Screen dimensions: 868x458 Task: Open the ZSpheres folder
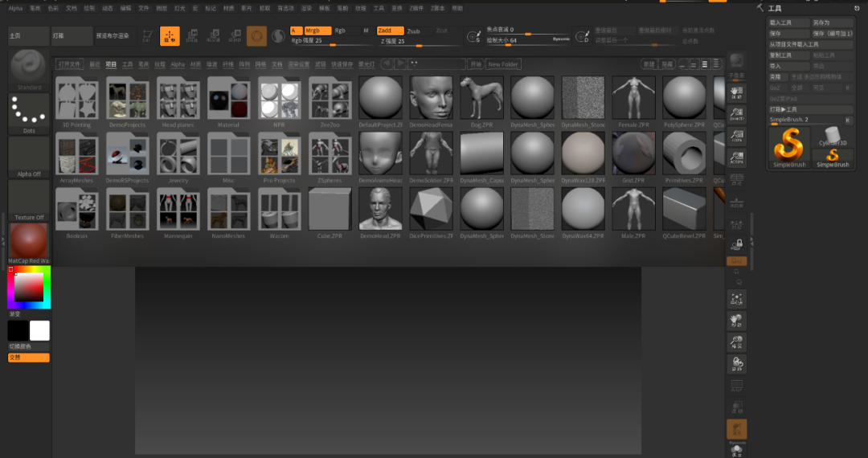click(330, 157)
